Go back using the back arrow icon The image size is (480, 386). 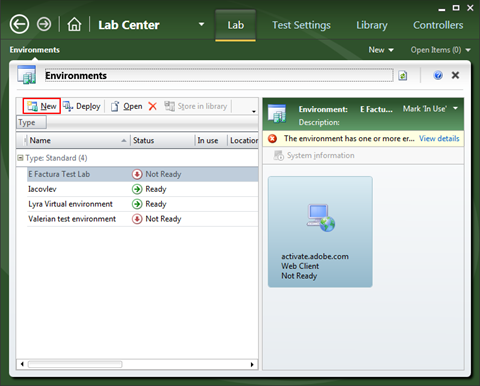[x=19, y=24]
